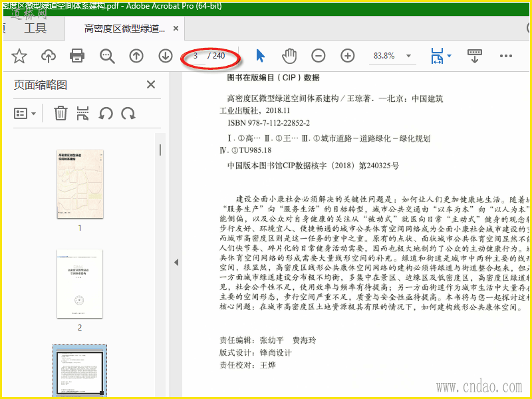
Task: Click the bookmark star icon
Action: coord(19,56)
